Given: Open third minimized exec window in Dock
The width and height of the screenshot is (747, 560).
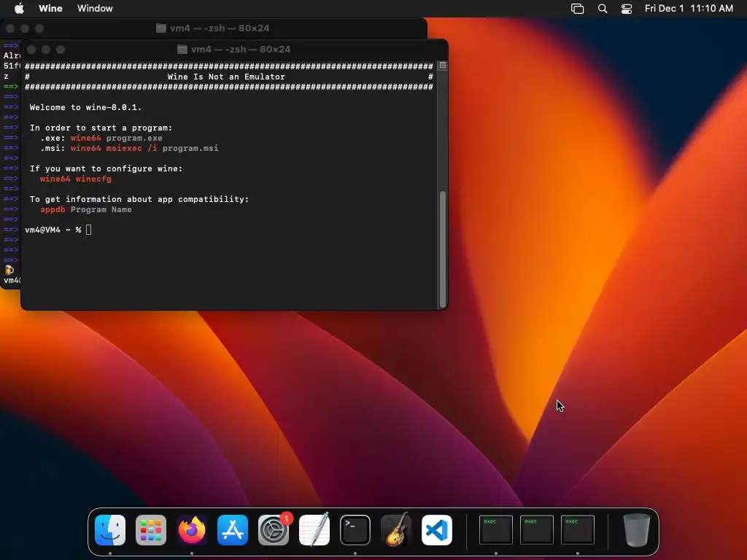Looking at the screenshot, I should pos(578,529).
